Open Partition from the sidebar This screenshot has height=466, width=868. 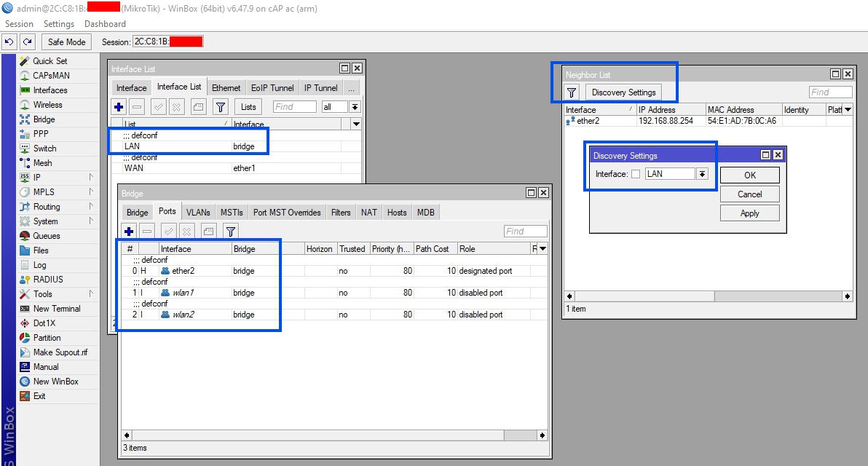(x=47, y=338)
